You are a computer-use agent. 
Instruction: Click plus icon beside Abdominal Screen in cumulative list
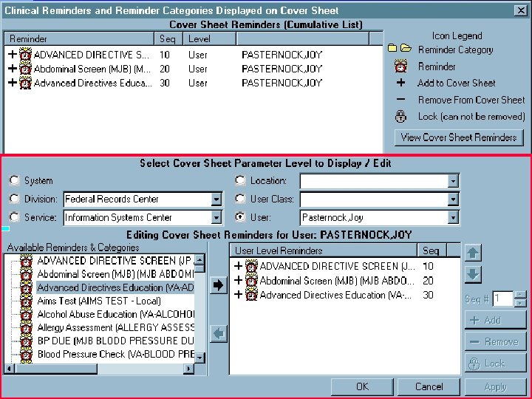pos(13,69)
